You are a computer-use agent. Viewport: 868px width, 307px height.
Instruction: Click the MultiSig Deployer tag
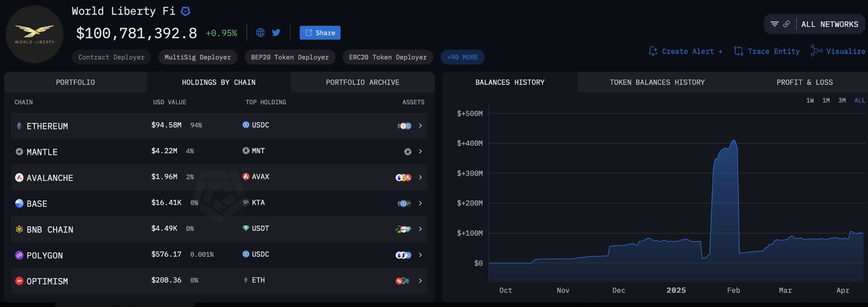point(197,57)
